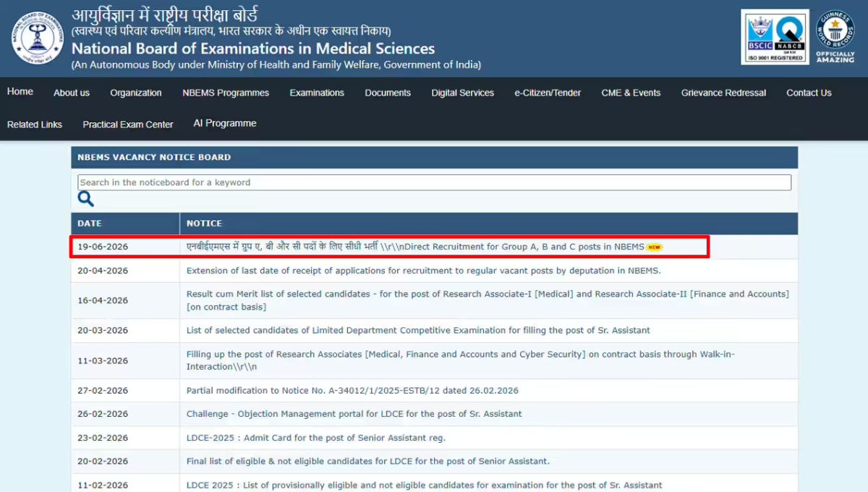This screenshot has width=868, height=492.
Task: Open the e-Citizen/Tender menu
Action: coord(548,93)
